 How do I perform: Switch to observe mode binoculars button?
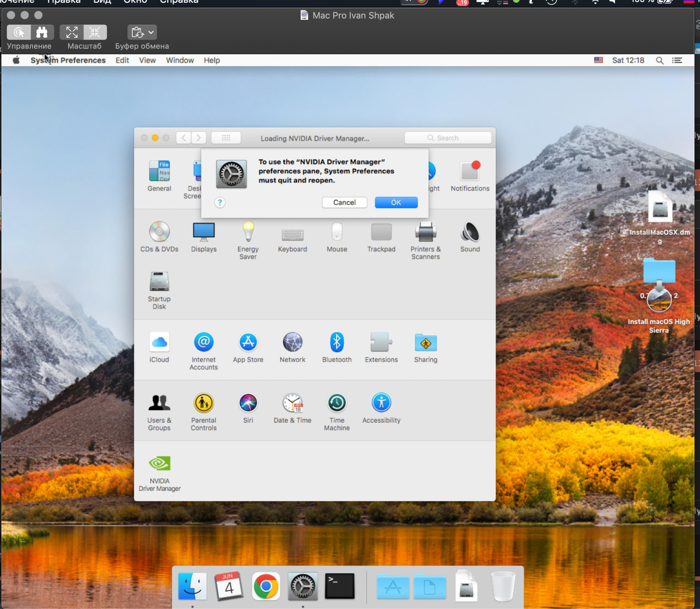tap(42, 32)
